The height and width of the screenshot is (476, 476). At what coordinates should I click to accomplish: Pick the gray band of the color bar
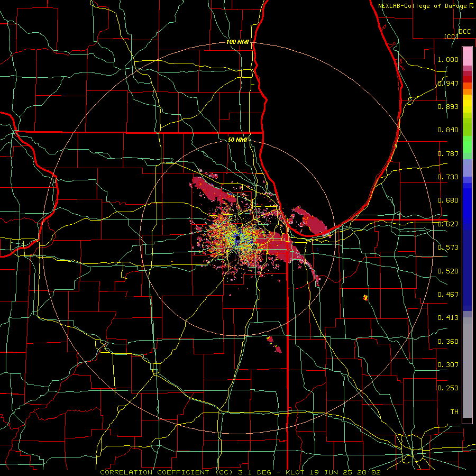tap(467, 368)
